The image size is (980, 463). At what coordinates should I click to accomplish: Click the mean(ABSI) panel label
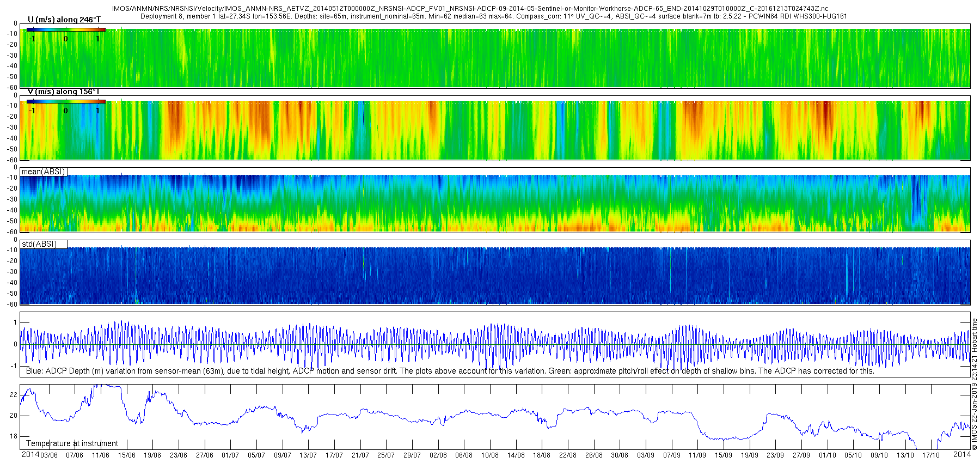(44, 172)
